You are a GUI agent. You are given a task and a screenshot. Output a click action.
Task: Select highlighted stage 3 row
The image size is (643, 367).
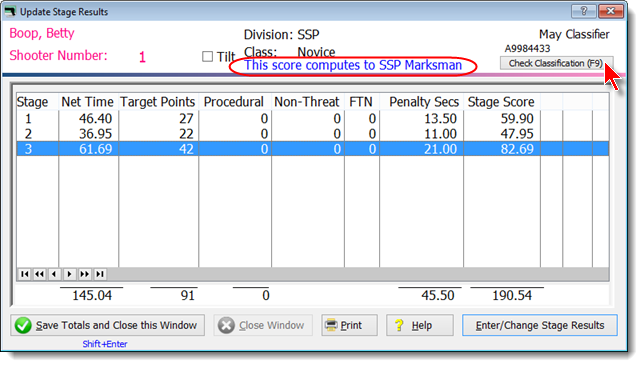pos(312,149)
